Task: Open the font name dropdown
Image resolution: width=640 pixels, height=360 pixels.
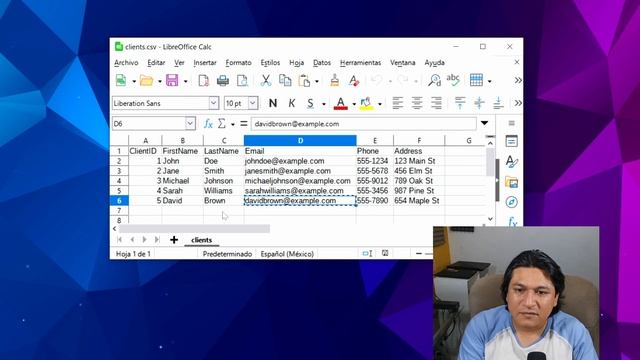Action: [x=213, y=103]
